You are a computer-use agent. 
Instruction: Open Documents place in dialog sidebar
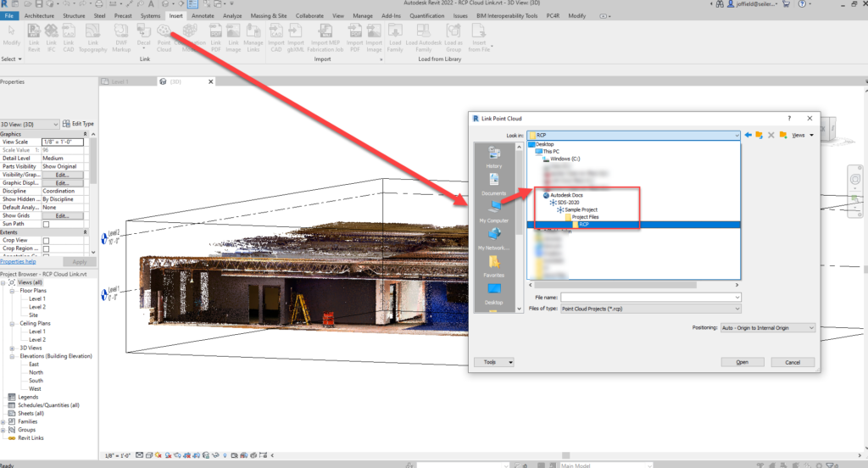(x=494, y=184)
